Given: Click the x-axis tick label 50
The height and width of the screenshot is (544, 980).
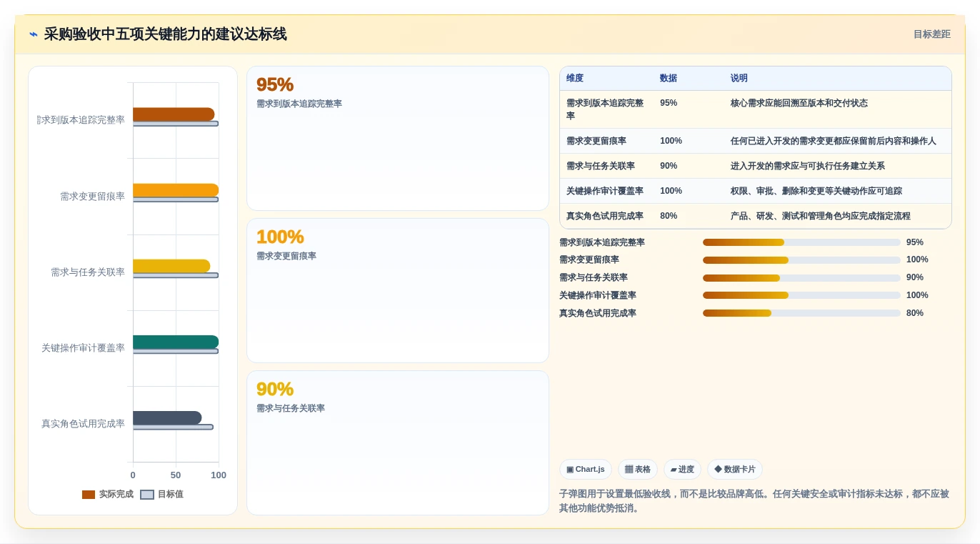Looking at the screenshot, I should click(x=176, y=475).
